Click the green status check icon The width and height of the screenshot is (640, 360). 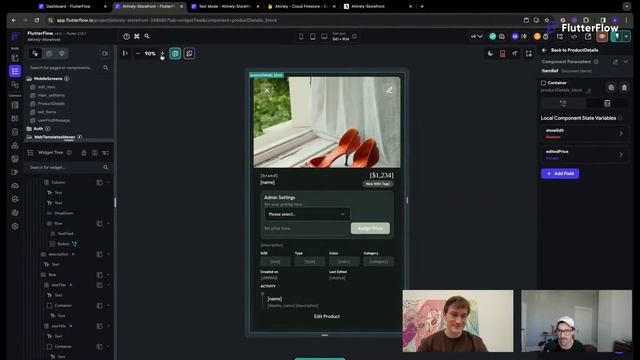click(493, 36)
